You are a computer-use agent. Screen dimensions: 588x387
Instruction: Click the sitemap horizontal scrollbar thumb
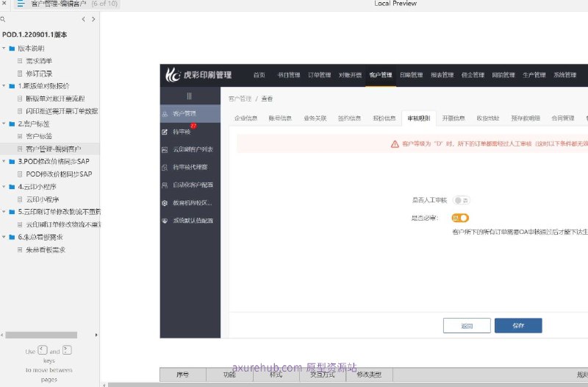tap(41, 335)
